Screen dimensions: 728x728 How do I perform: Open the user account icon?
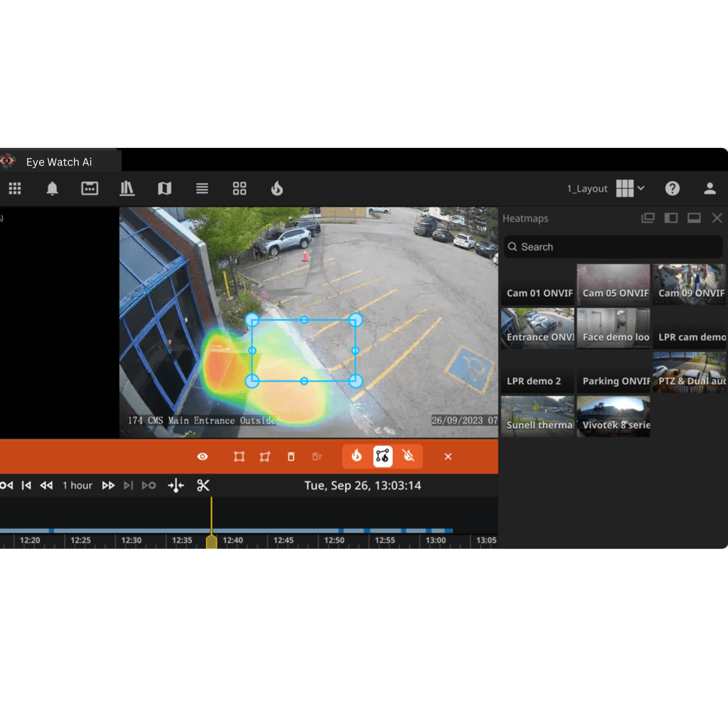click(710, 188)
